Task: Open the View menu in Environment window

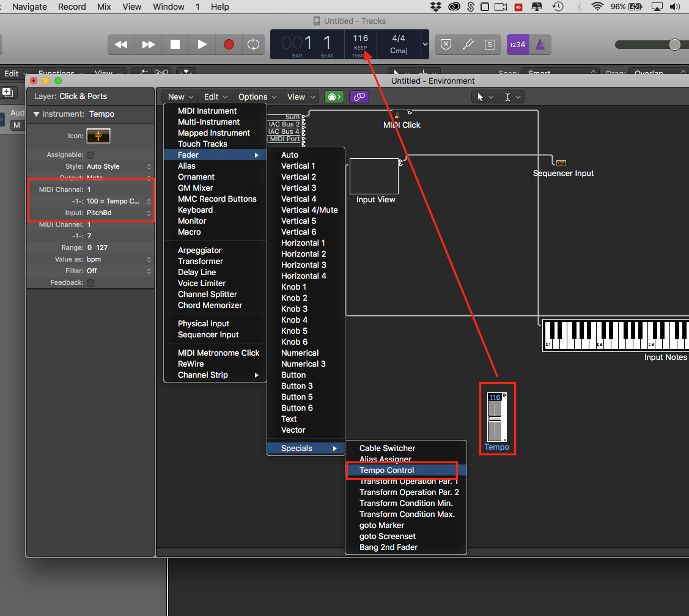Action: click(301, 97)
